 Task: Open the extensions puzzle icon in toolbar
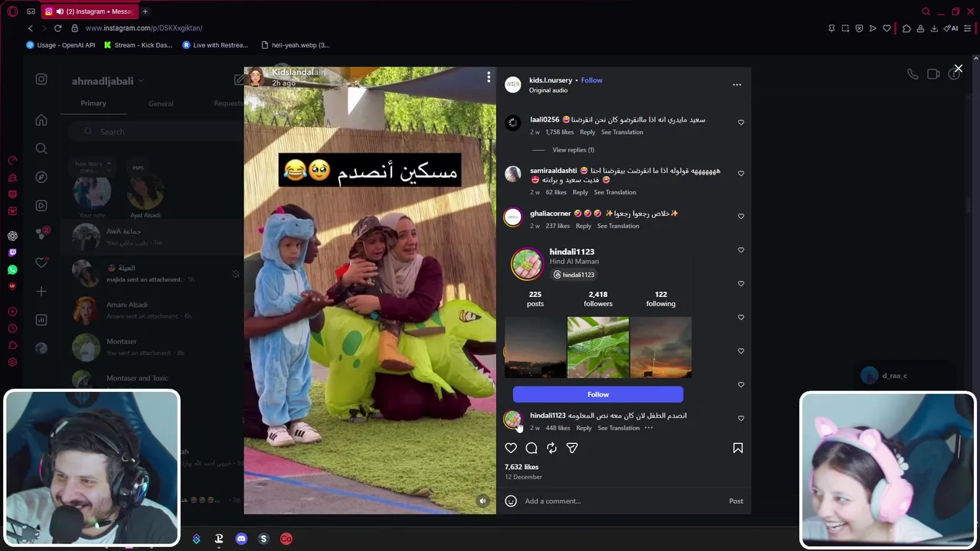coord(906,28)
